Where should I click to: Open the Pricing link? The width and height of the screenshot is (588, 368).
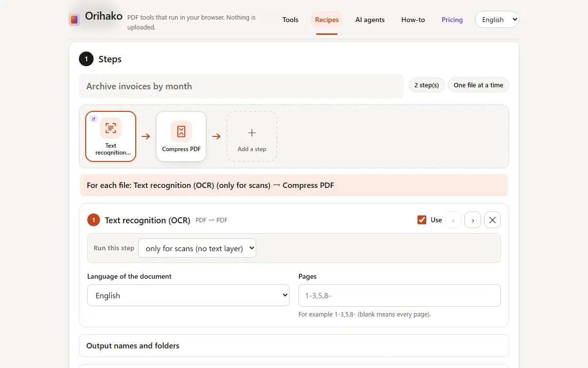[x=452, y=20]
